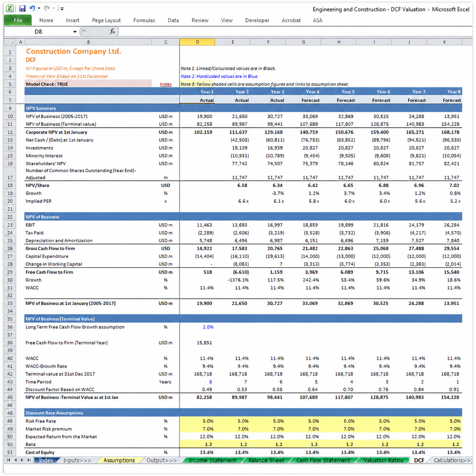Screen dimensions: 476x476
Task: Go to last sheet tab navigation arrow
Action: (29, 460)
